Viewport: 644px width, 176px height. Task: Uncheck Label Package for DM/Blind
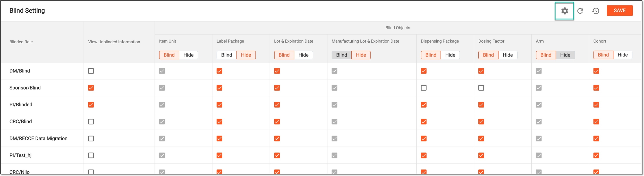click(219, 71)
